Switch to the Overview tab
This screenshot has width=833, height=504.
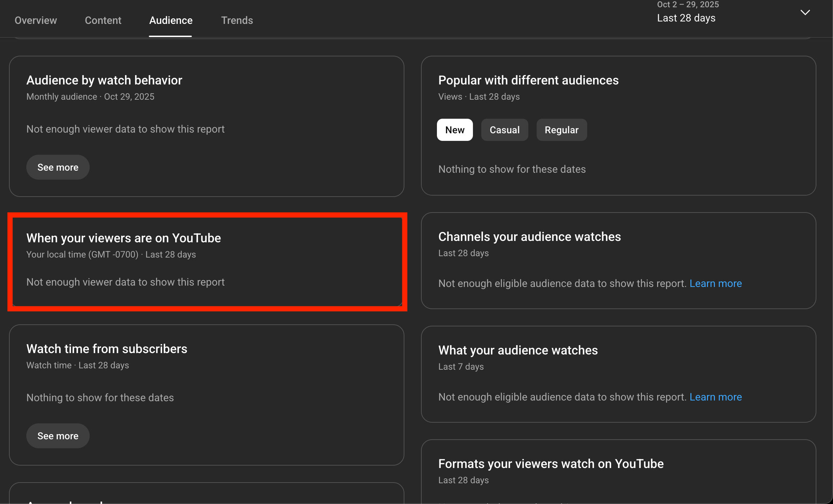(36, 20)
